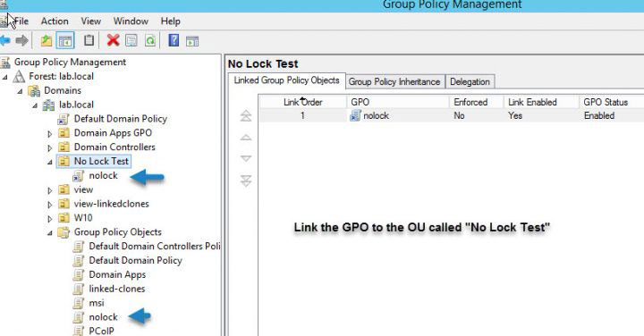Toggle Show/Hide Console Tree icon

[65, 40]
